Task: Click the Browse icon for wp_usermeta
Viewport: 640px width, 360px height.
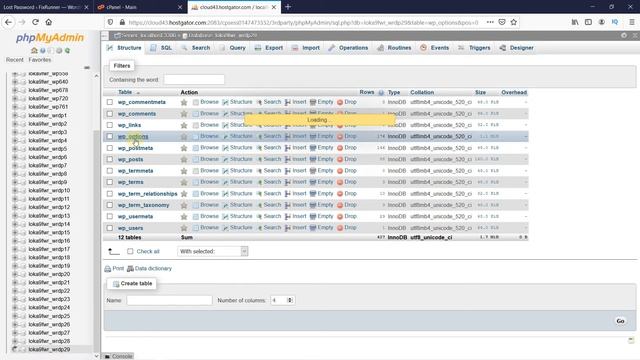Action: [x=196, y=216]
